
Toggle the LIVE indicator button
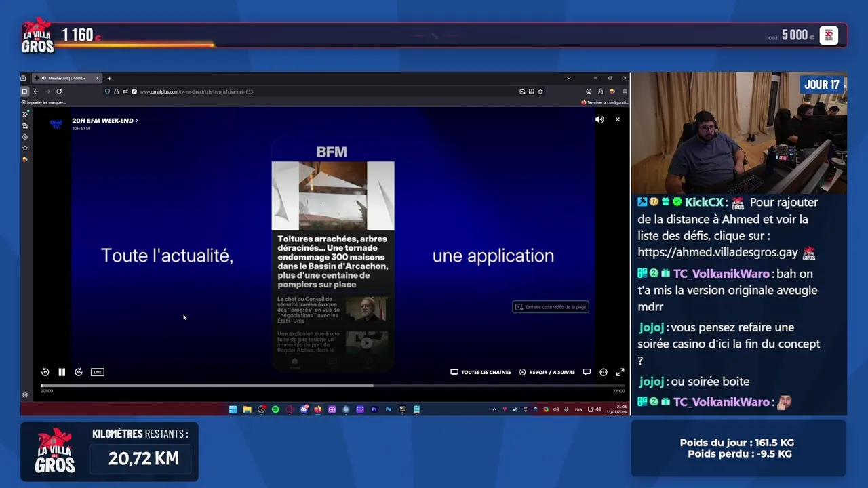click(98, 372)
